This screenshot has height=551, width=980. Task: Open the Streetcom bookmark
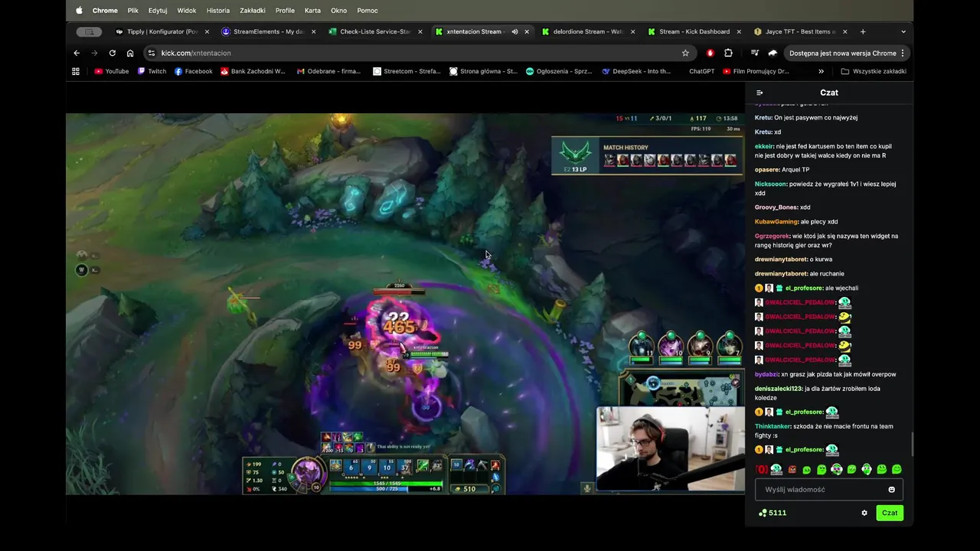click(407, 71)
